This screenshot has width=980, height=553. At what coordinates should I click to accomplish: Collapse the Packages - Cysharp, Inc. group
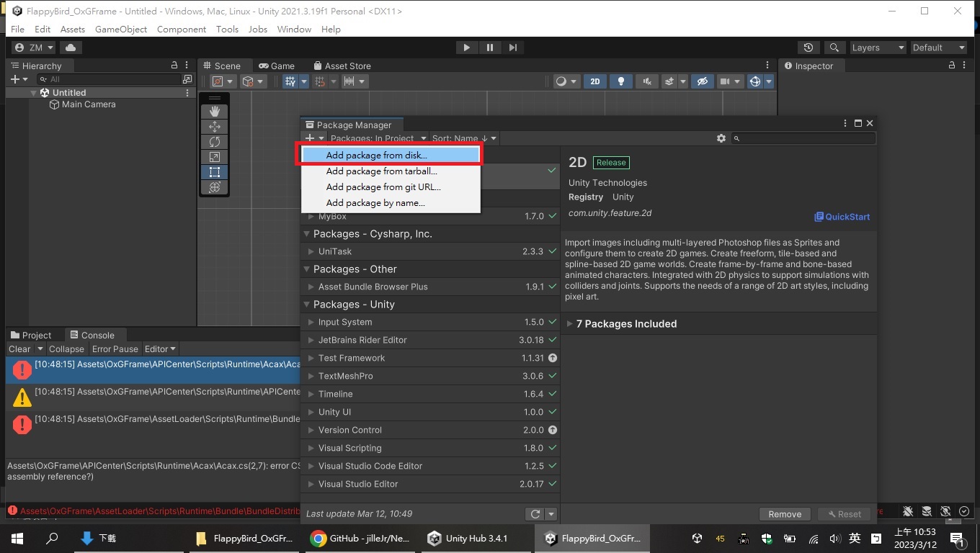coord(307,234)
